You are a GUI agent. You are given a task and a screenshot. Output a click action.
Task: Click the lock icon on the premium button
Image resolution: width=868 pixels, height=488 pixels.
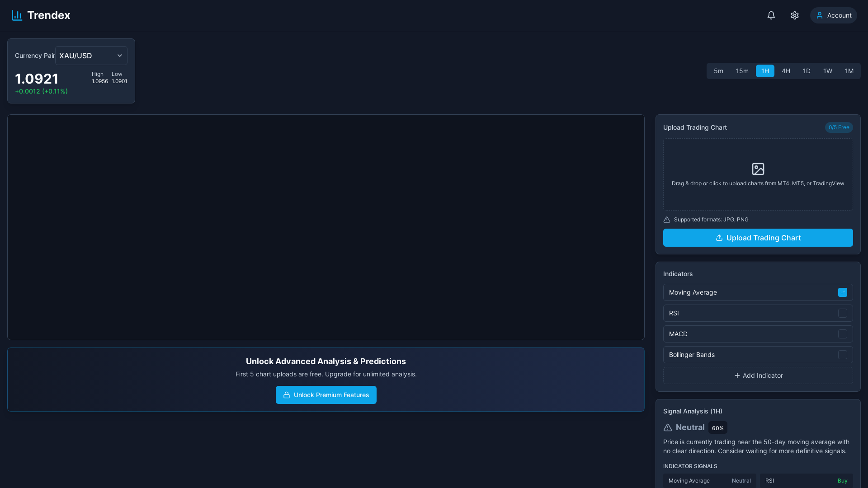pyautogui.click(x=287, y=395)
